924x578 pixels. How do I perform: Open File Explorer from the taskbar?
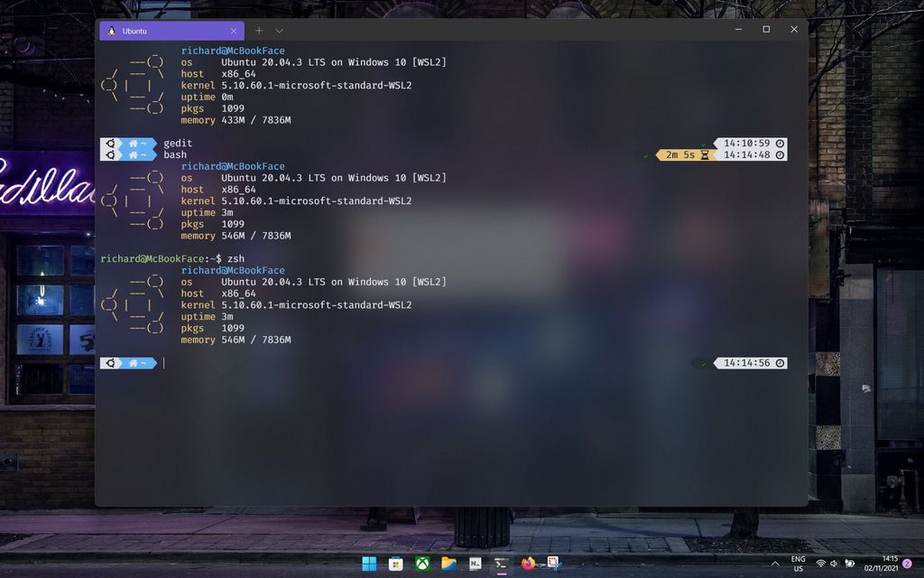(448, 564)
